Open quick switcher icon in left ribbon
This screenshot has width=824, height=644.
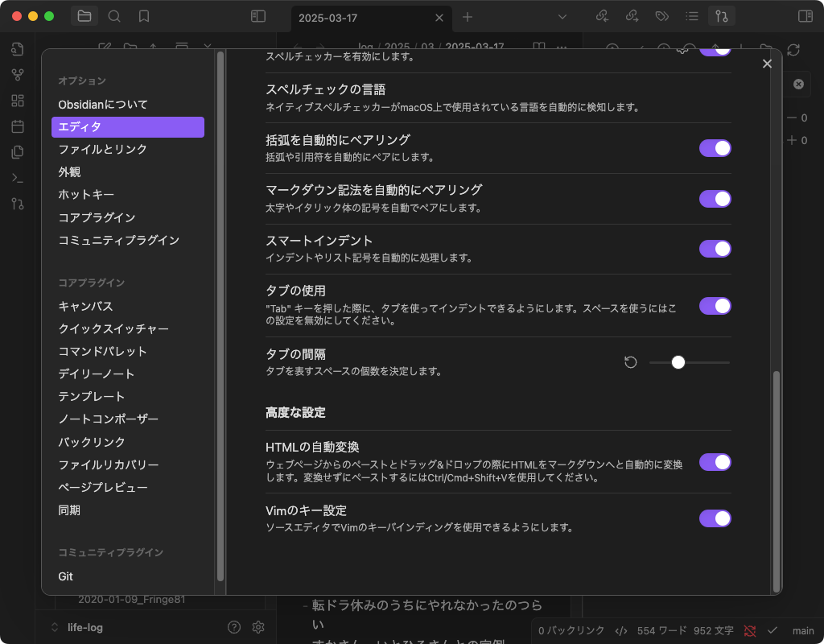pyautogui.click(x=18, y=49)
